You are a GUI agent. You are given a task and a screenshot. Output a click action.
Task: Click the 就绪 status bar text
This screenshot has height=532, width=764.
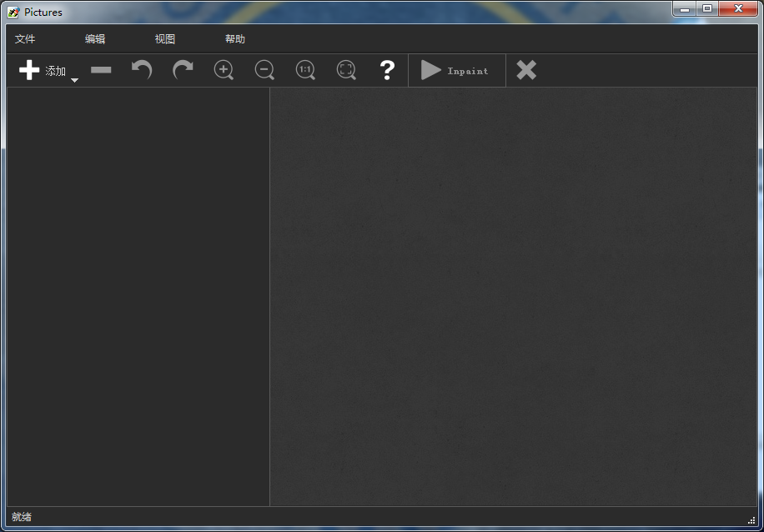(x=22, y=517)
